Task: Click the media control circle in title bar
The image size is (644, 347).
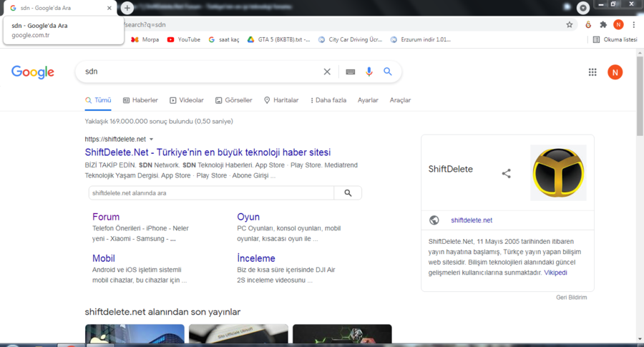Action: (x=582, y=7)
